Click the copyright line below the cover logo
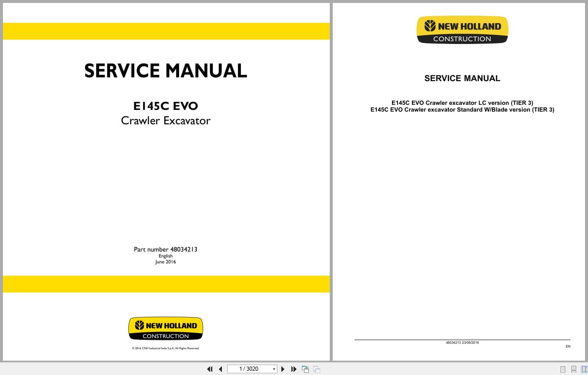Screen dimensions: 588x375 coord(166,348)
